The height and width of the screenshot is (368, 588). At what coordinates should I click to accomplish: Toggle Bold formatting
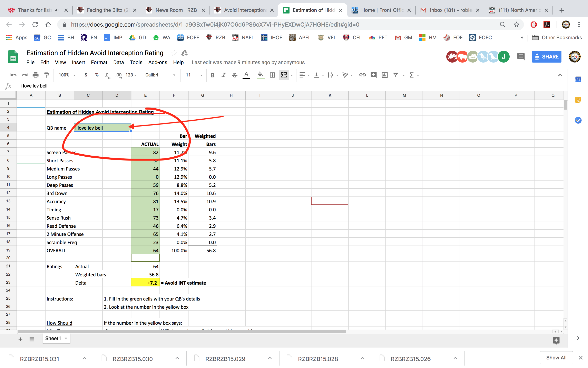212,75
